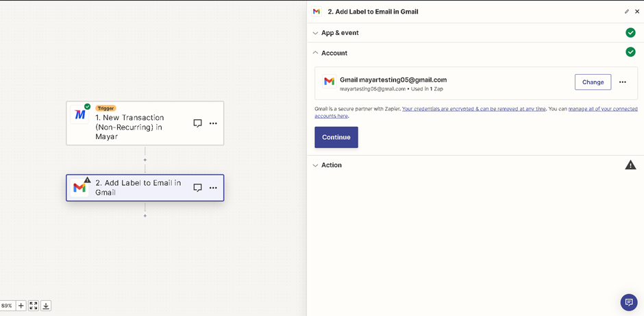Open the credentials are encrypted link
The width and height of the screenshot is (644, 316).
474,109
